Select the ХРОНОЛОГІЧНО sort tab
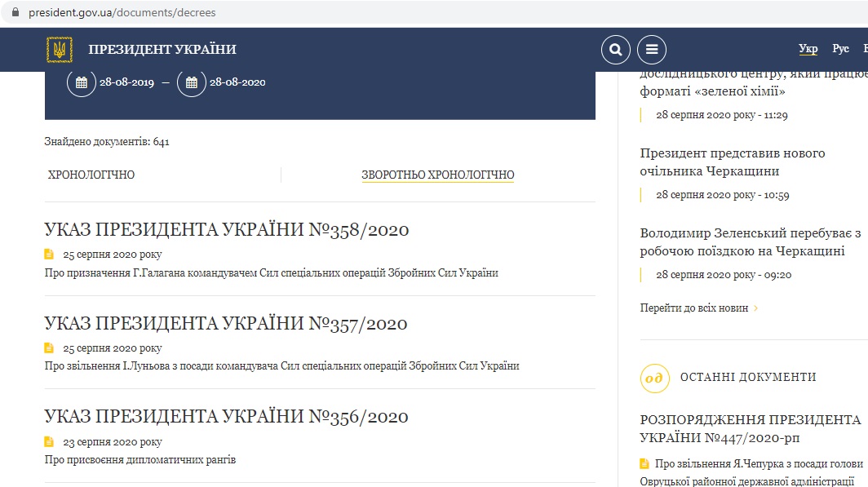Image resolution: width=868 pixels, height=487 pixels. (91, 175)
